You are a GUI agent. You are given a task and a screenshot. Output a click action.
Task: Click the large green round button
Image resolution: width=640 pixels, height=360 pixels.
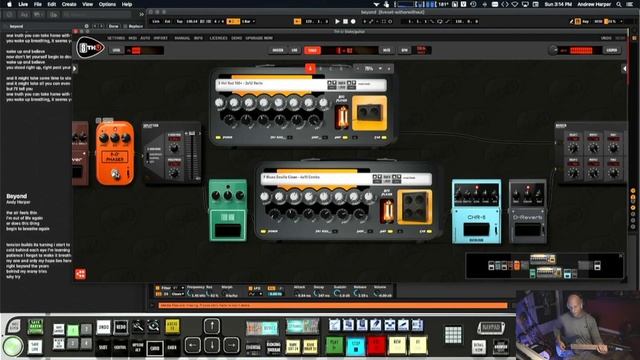(12, 346)
